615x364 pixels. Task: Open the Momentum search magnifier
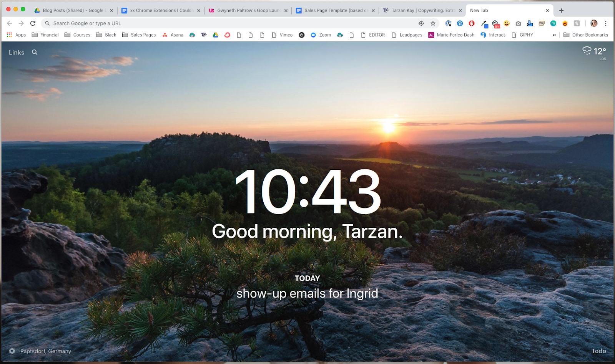point(35,52)
